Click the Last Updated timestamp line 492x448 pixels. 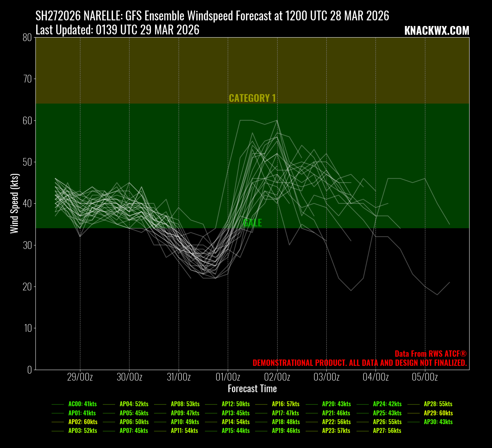(x=118, y=30)
